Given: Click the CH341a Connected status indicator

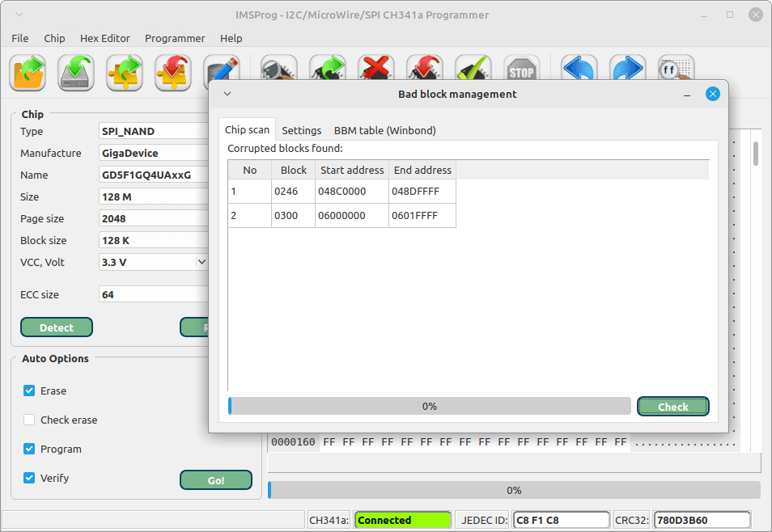Looking at the screenshot, I should coord(402,520).
